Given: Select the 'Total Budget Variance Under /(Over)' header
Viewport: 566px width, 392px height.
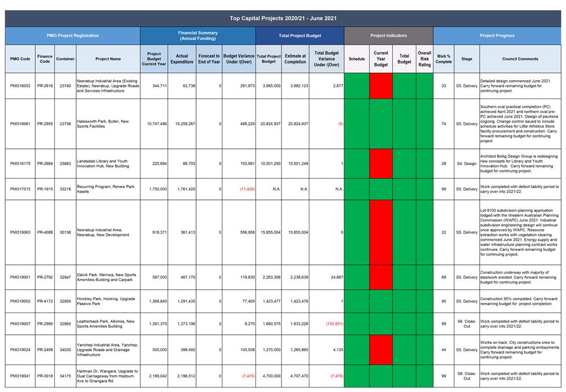Looking at the screenshot, I should tap(326, 59).
